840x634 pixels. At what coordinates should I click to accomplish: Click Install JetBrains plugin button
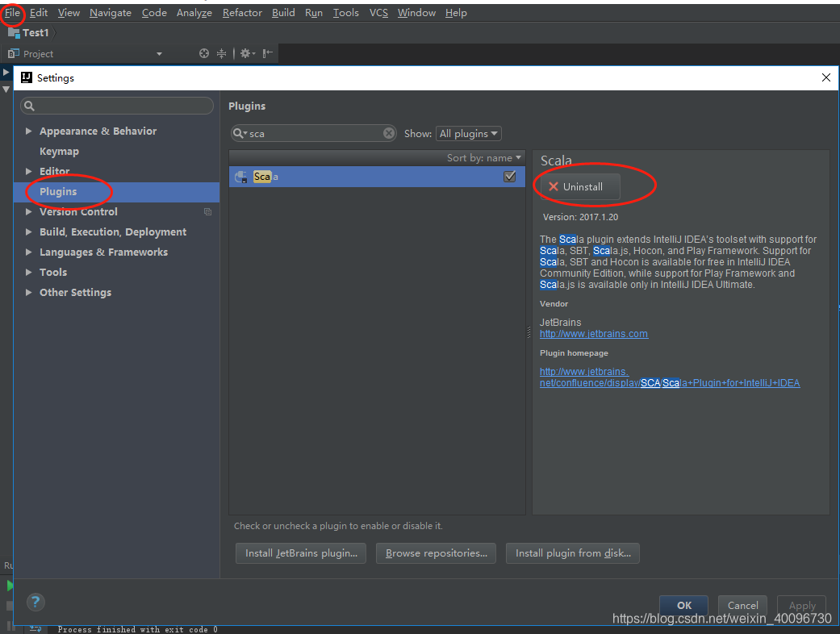tap(301, 553)
